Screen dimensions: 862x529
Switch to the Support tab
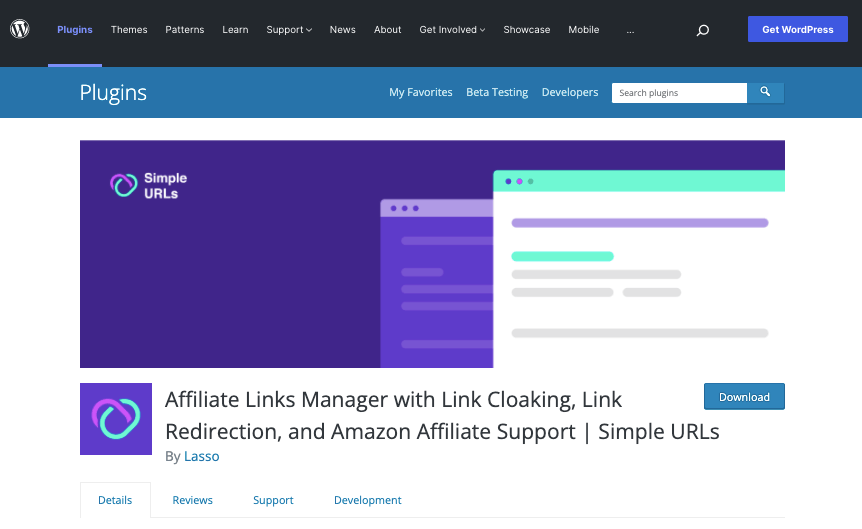tap(273, 500)
